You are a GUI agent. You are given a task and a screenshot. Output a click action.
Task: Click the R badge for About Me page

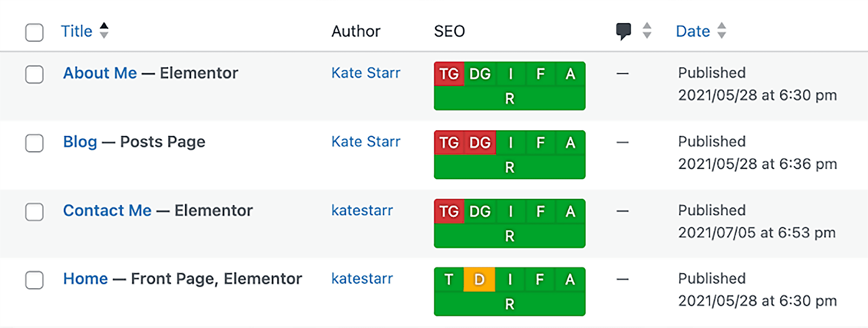pos(509,99)
